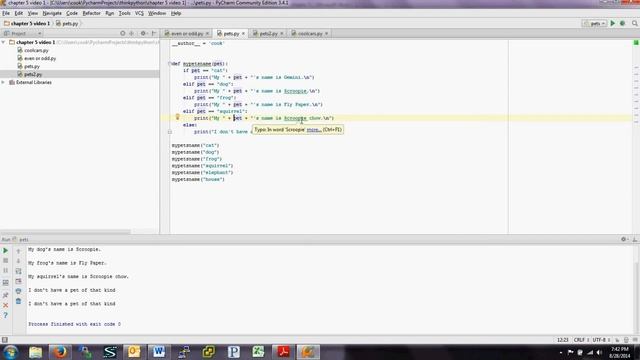Close the coolcars.py editor tab

coord(327,33)
